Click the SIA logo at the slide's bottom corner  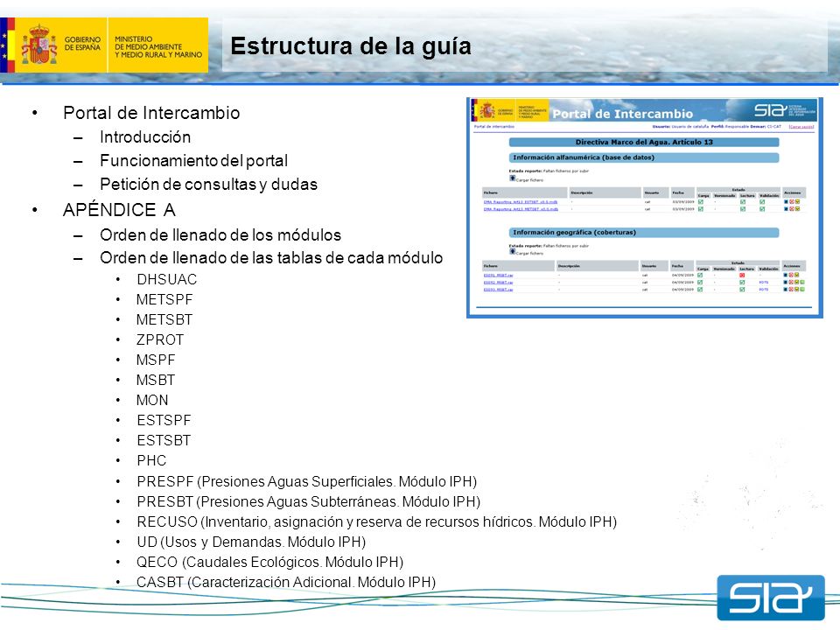[x=771, y=598]
